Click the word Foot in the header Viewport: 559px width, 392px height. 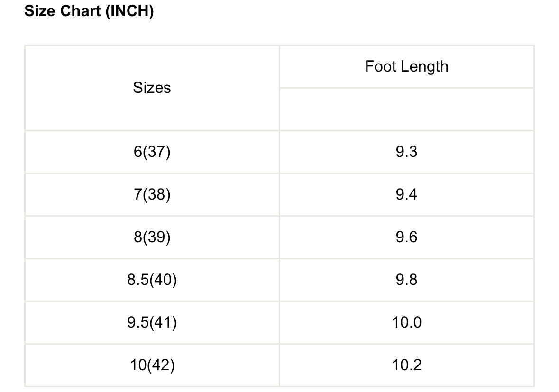pyautogui.click(x=381, y=67)
